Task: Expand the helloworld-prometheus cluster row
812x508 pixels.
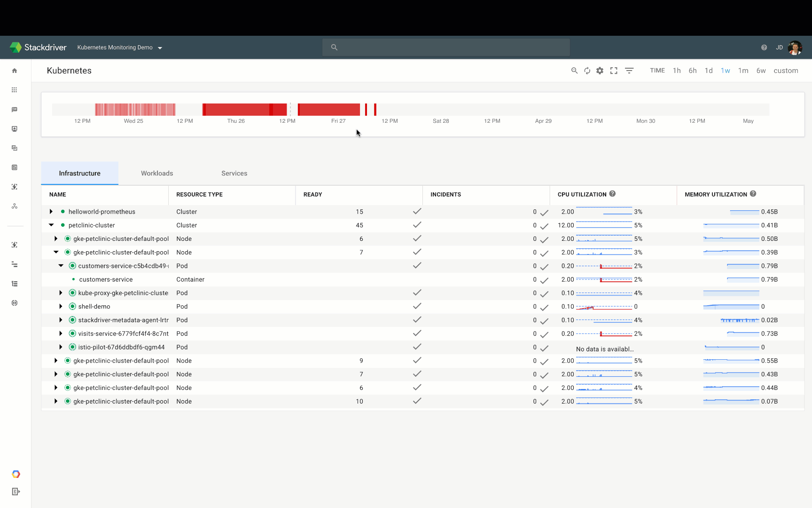Action: point(51,212)
